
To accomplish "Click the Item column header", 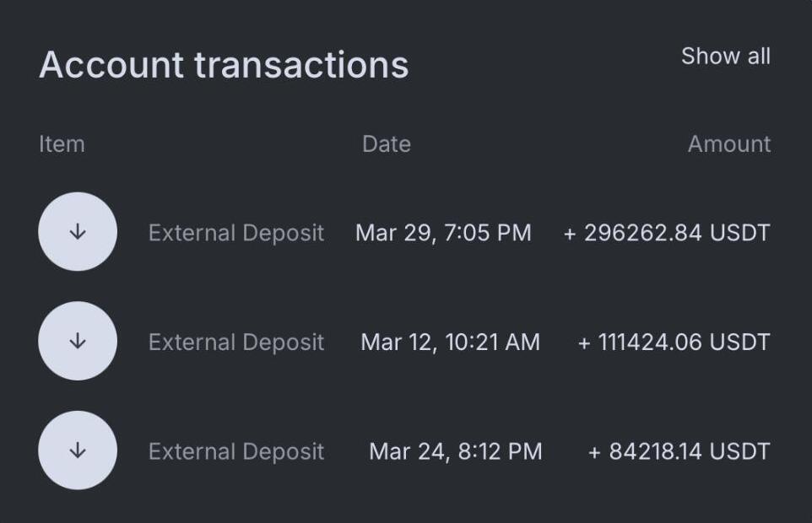I will 62,143.
